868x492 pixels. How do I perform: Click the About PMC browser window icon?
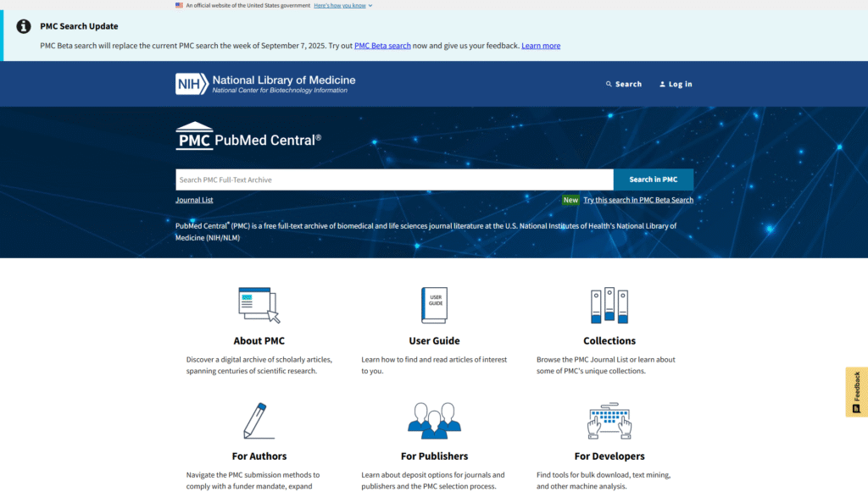[x=259, y=305]
